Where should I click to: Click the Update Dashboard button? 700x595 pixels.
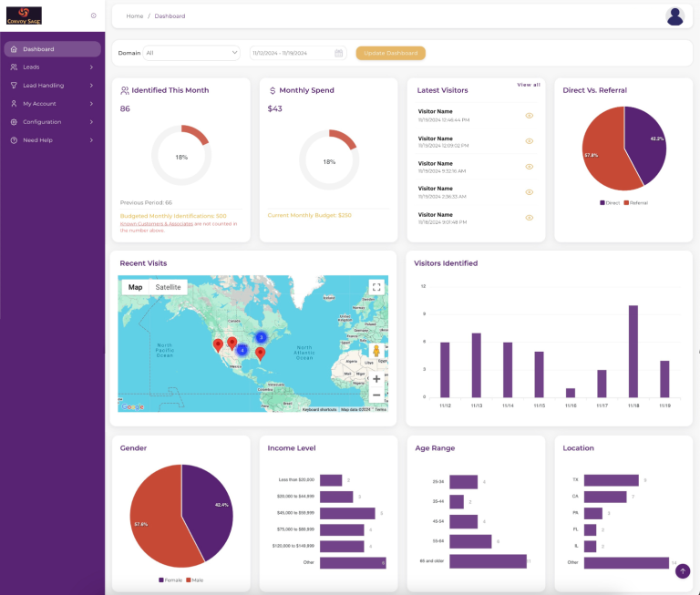pyautogui.click(x=390, y=53)
